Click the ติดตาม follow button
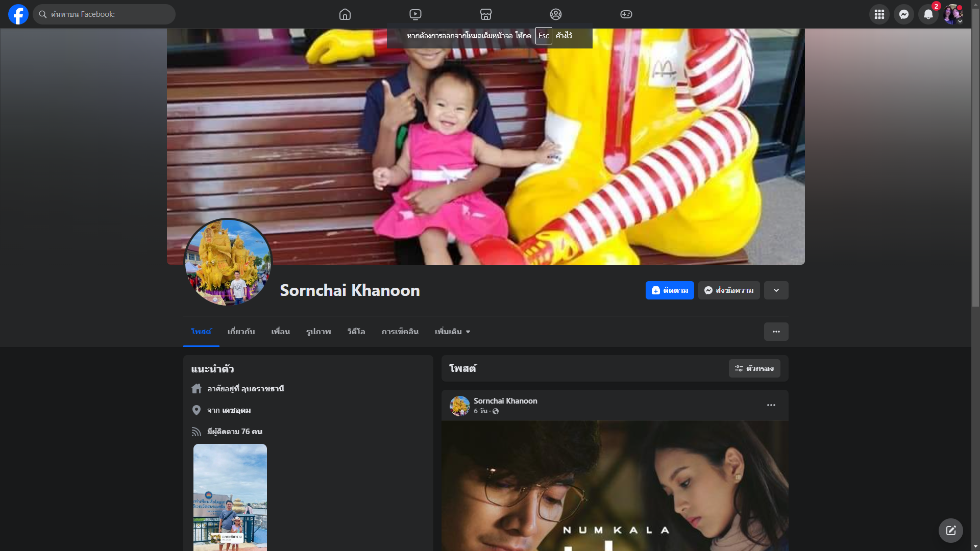 point(669,290)
